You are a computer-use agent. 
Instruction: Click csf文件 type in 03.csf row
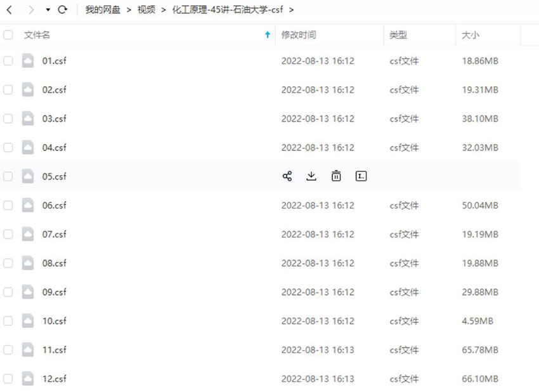pos(405,119)
